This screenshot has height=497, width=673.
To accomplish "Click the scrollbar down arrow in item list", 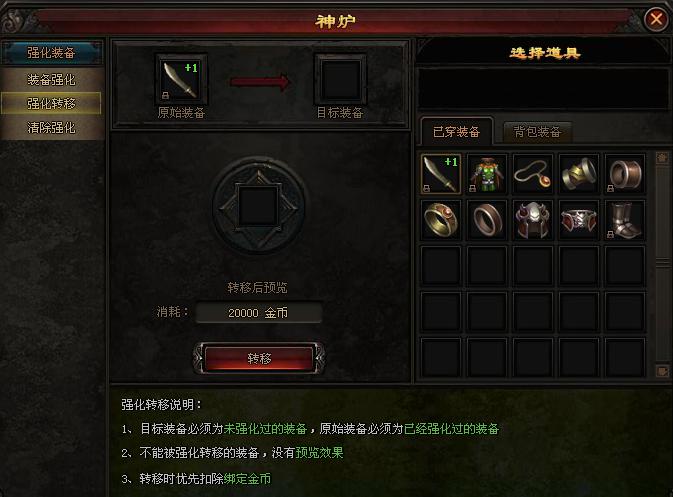I will click(661, 371).
